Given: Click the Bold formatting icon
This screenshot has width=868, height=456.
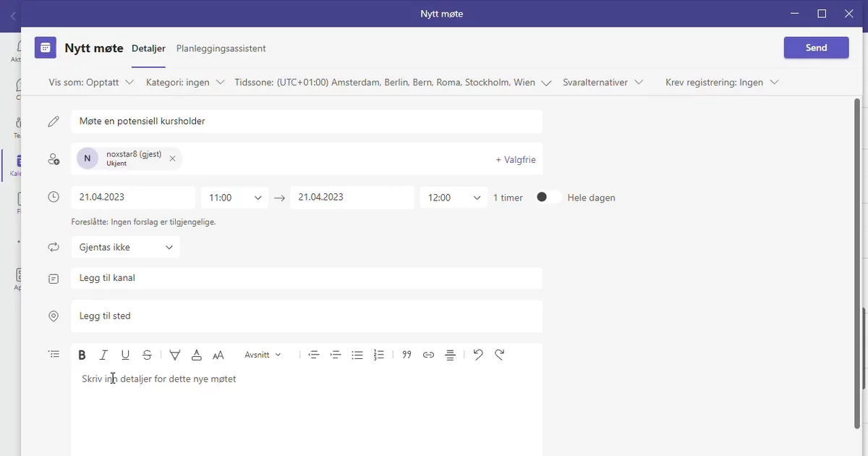Looking at the screenshot, I should (82, 355).
